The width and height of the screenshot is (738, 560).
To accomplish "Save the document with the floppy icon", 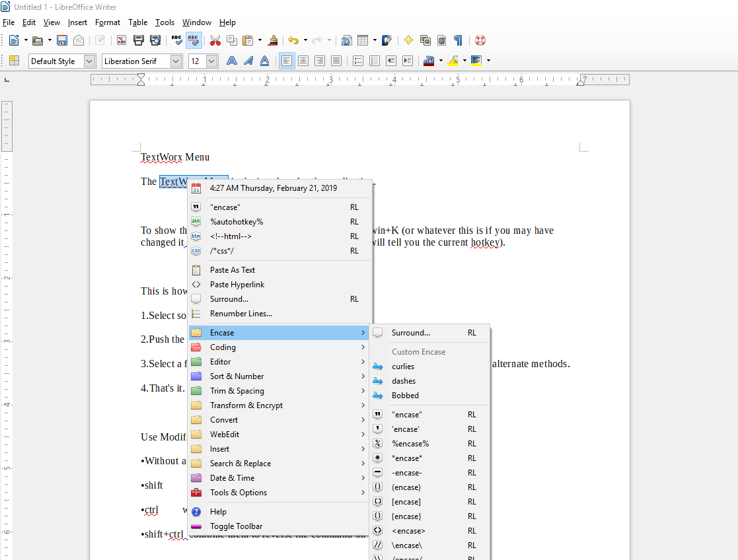I will pos(62,40).
